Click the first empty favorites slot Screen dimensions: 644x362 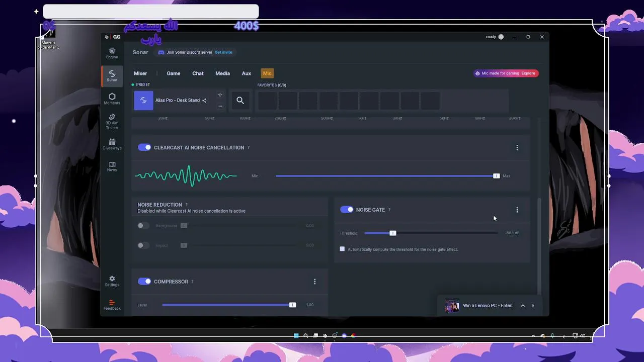(x=267, y=101)
